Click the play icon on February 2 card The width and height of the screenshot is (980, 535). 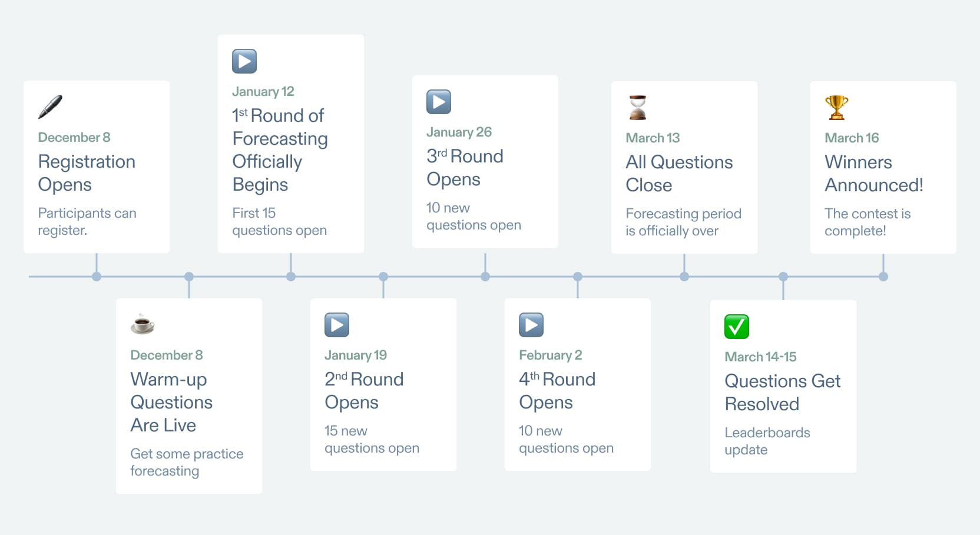tap(531, 325)
